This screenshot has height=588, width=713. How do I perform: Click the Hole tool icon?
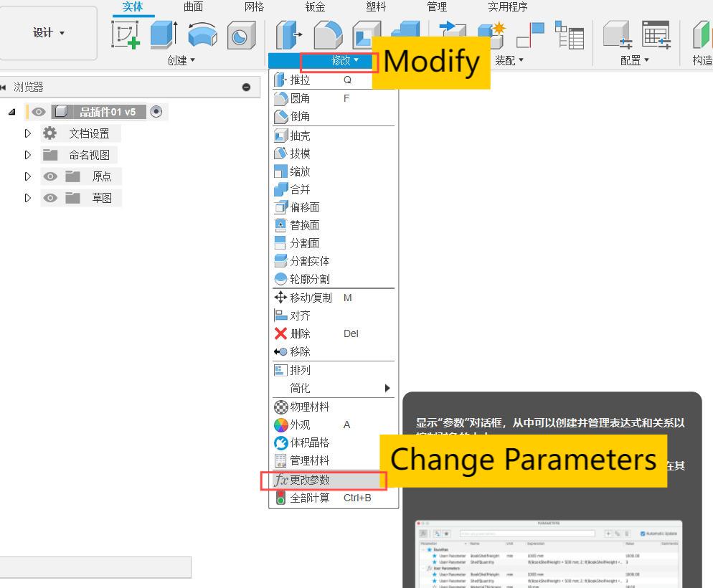pos(241,35)
